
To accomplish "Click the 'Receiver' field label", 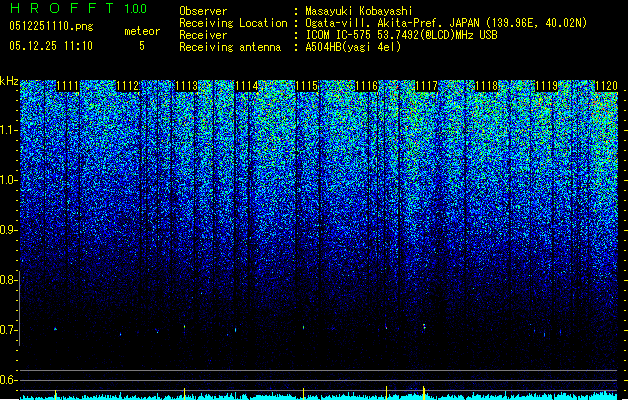I will click(203, 35).
